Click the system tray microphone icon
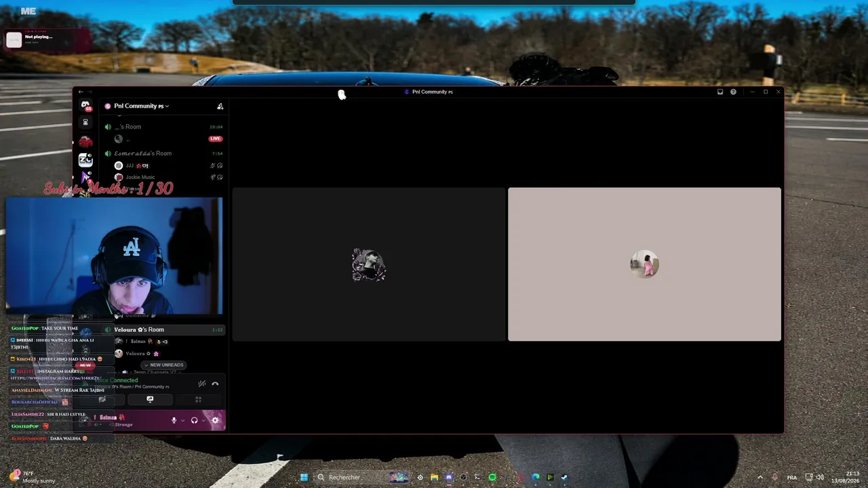Image resolution: width=868 pixels, height=488 pixels. pyautogui.click(x=775, y=477)
